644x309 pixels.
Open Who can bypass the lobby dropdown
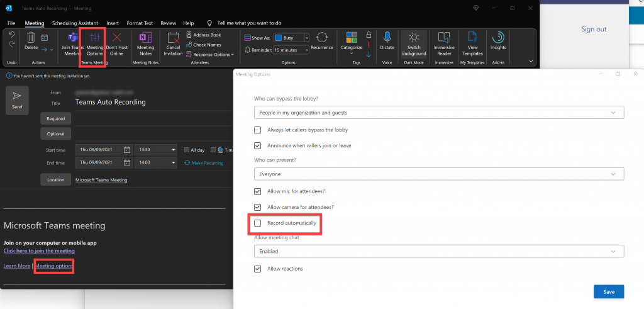pyautogui.click(x=439, y=112)
